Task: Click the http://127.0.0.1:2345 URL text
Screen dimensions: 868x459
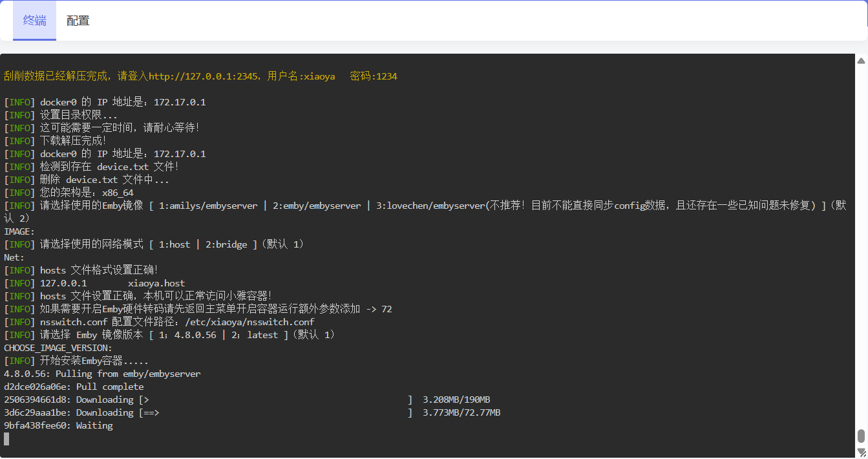Action: (x=204, y=76)
